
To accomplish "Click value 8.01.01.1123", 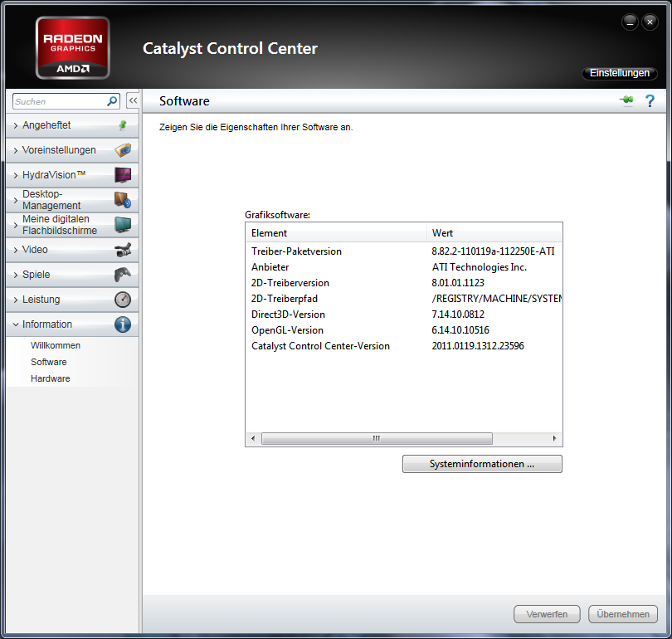I will point(458,283).
